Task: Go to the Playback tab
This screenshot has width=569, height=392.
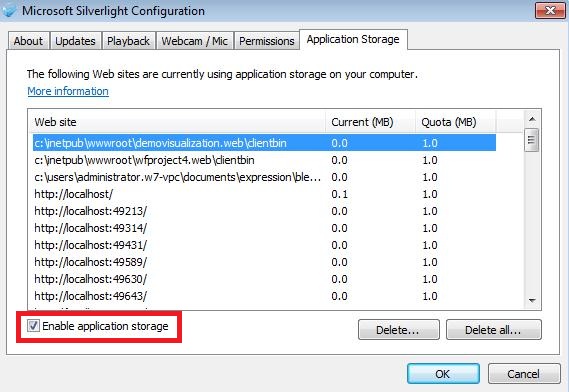Action: pos(128,41)
